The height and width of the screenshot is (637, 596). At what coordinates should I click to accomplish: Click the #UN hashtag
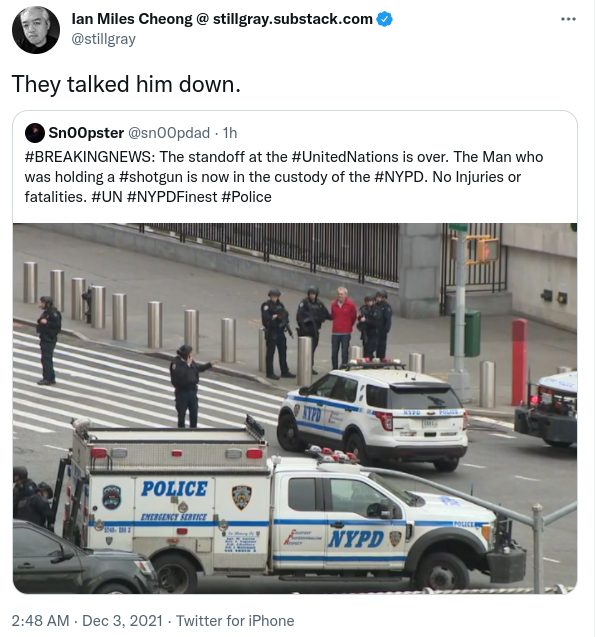[107, 197]
